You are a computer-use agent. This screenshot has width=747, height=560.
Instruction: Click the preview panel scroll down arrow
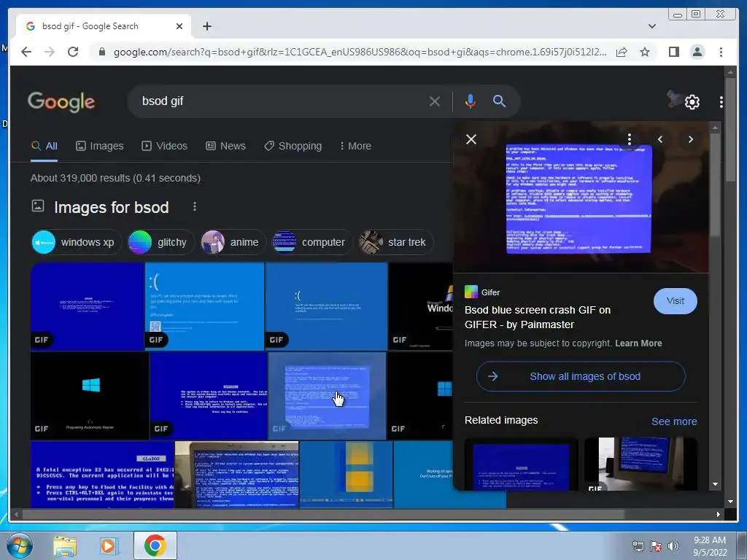tap(715, 484)
